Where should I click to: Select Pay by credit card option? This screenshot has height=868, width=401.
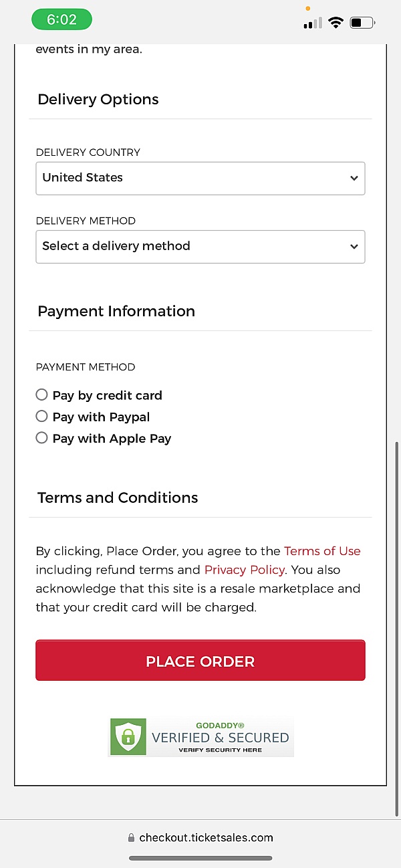[41, 395]
